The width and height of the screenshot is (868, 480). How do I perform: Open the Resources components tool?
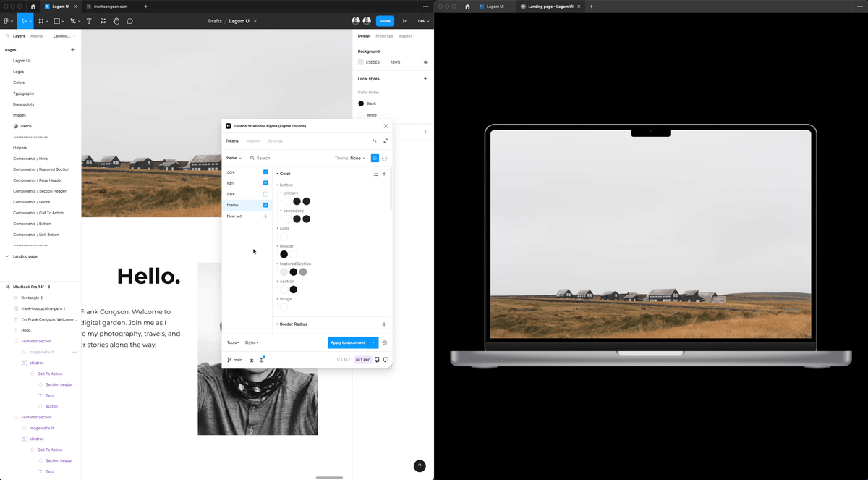(103, 21)
